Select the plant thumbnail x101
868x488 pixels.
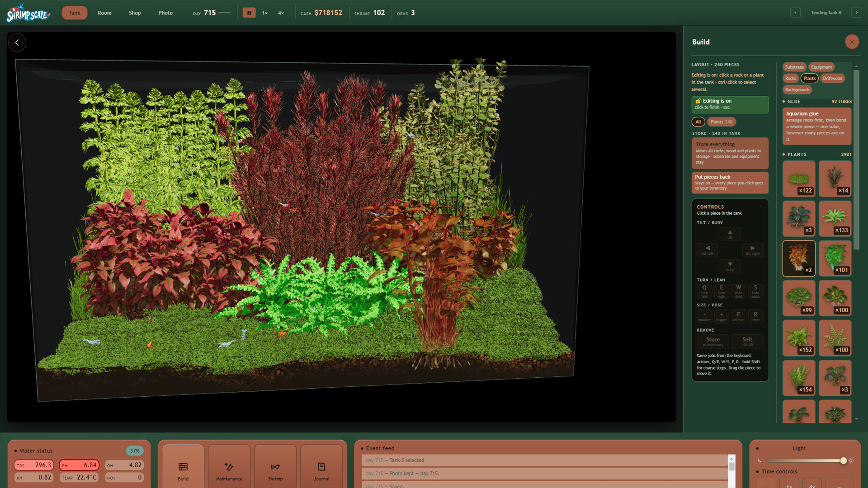(835, 258)
